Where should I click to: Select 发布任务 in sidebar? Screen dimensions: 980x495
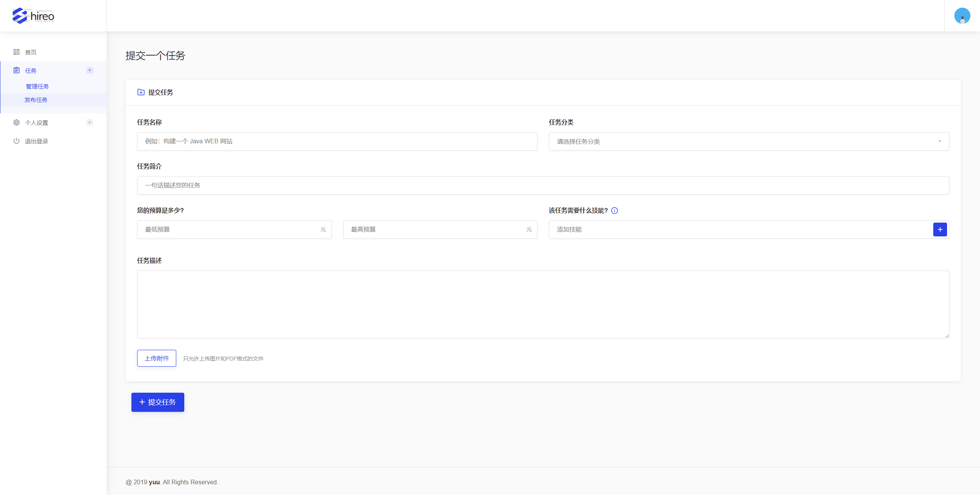coord(36,100)
